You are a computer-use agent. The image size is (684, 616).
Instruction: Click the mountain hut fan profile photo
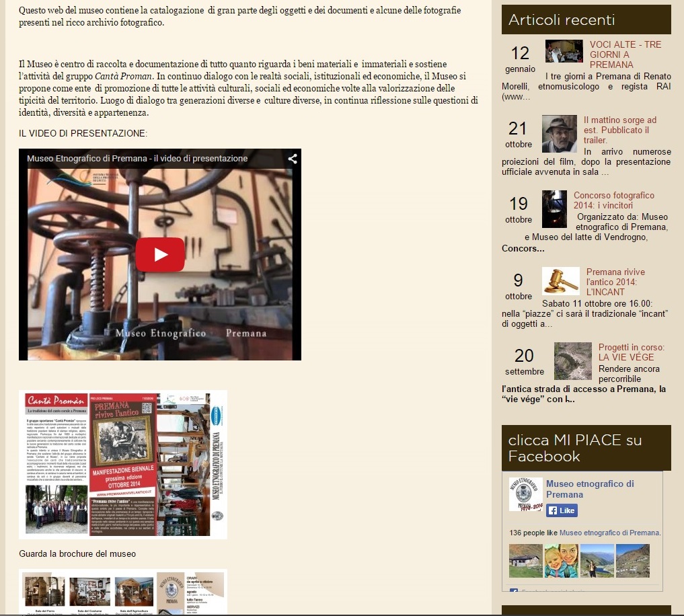tap(526, 561)
